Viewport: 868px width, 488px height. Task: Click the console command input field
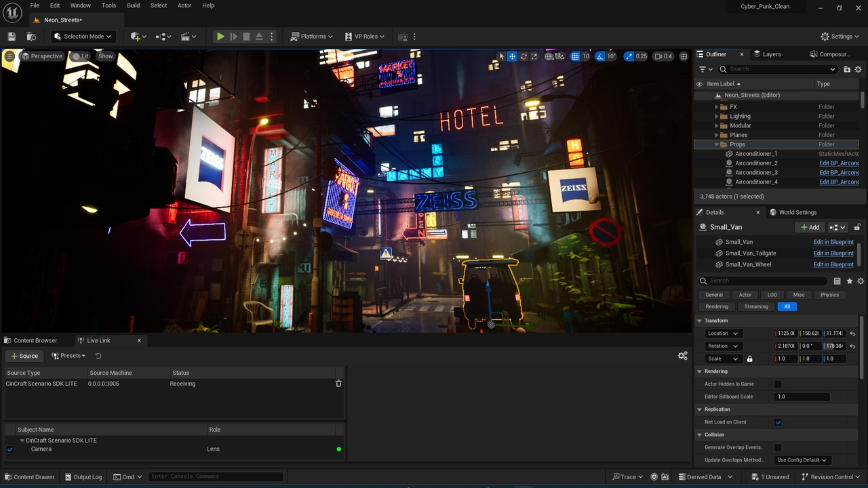coord(215,476)
